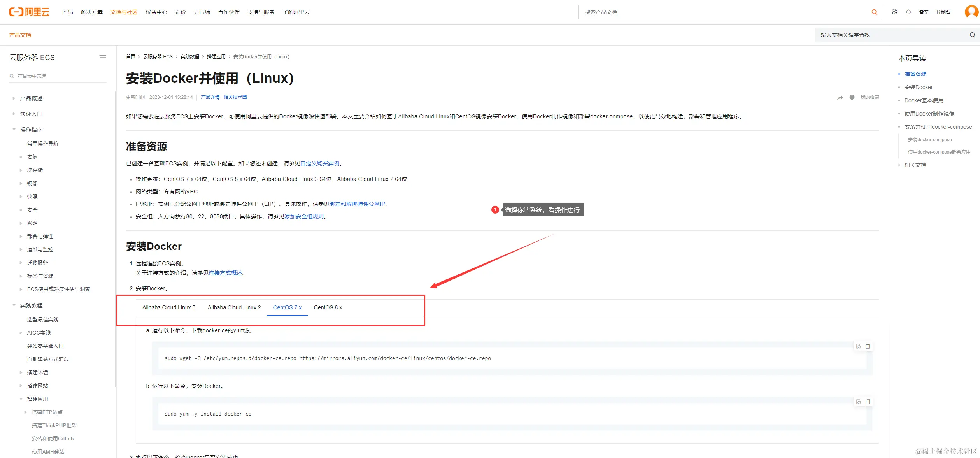Click the orange search icon in product search
The image size is (980, 458).
point(874,12)
